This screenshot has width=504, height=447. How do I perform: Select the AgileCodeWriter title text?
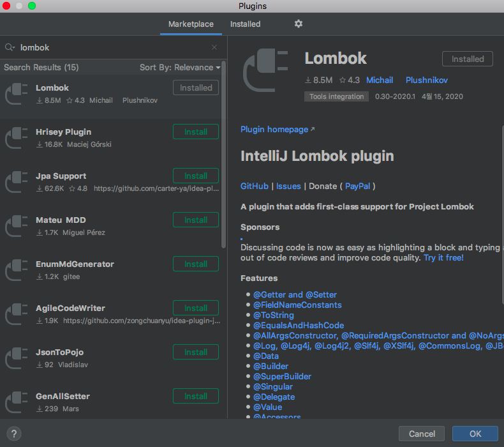pos(70,308)
